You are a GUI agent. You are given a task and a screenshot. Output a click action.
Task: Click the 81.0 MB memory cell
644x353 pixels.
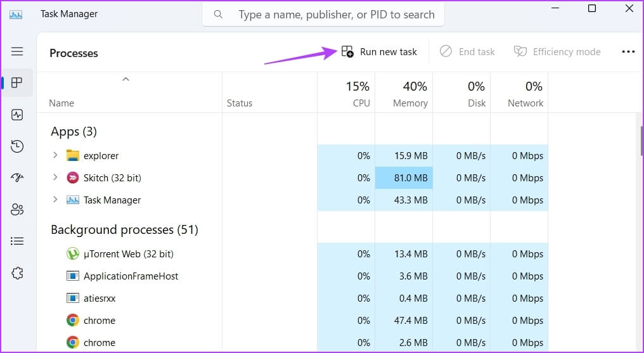(x=404, y=177)
